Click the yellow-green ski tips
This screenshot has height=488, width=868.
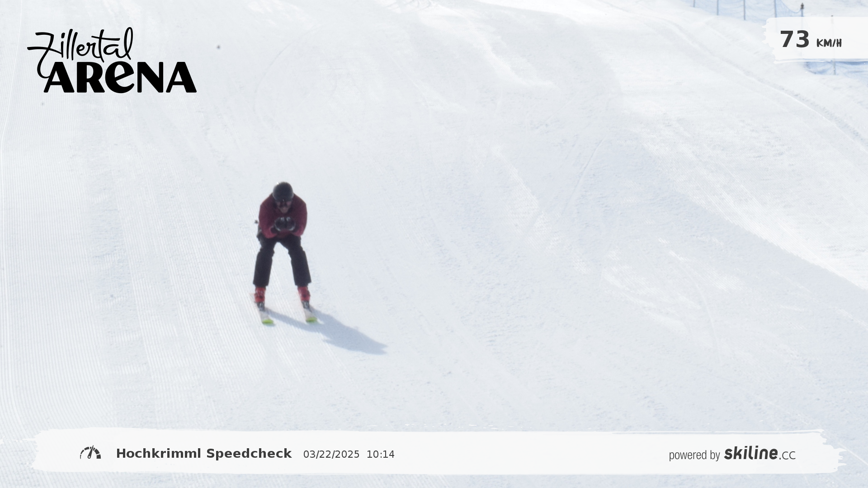tap(288, 318)
